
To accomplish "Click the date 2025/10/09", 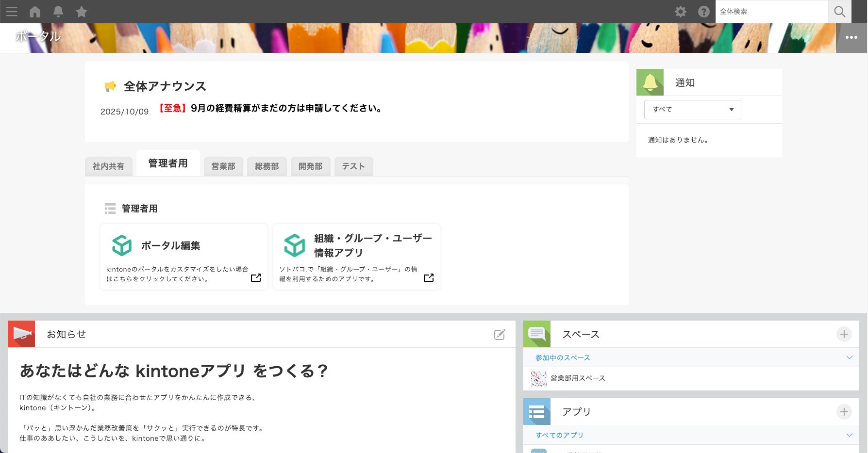I will click(124, 112).
